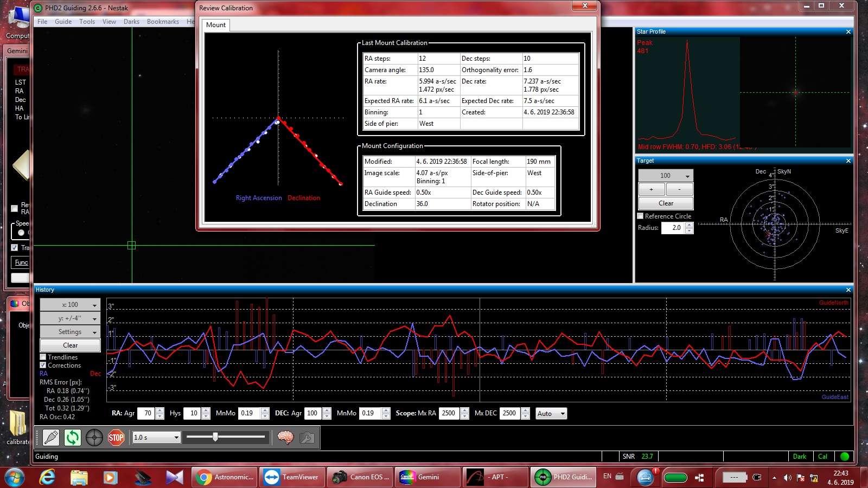Decrease Hys spinner value
This screenshot has height=488, width=868.
coord(206,417)
